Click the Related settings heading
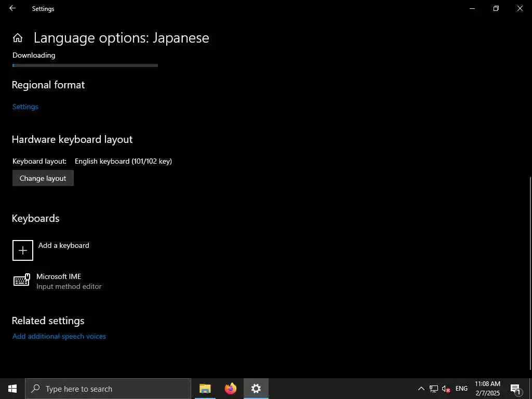 pyautogui.click(x=48, y=321)
